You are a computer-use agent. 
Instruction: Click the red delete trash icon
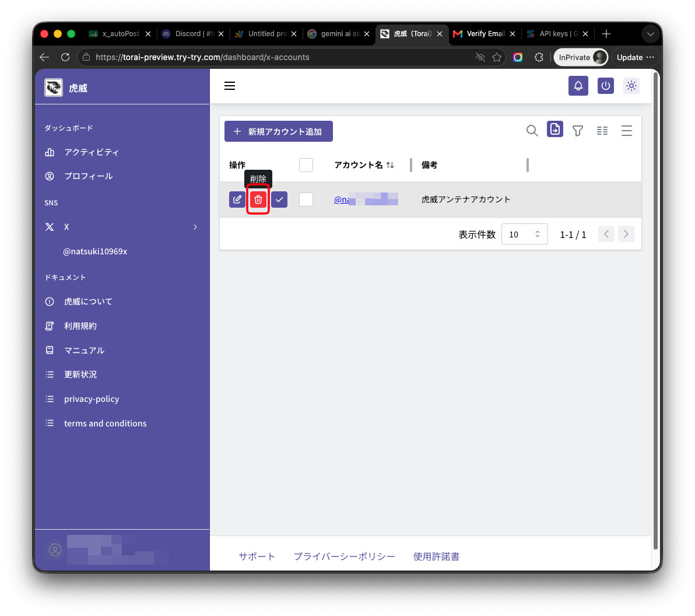[258, 199]
